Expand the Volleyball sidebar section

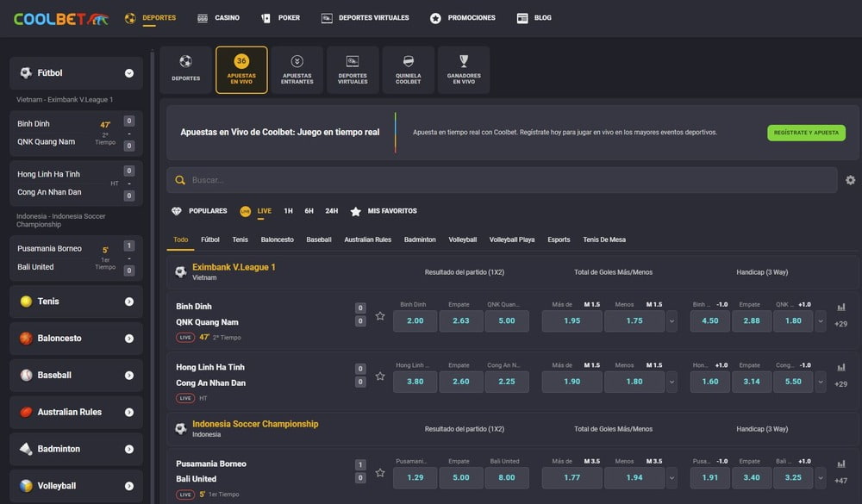[129, 486]
